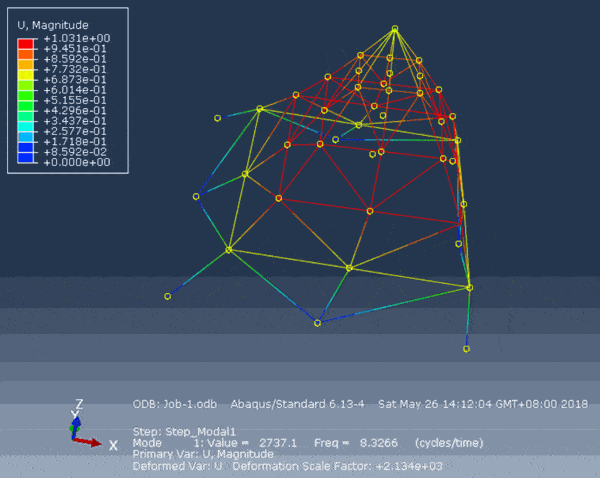Screen dimensions: 600x478
Task: Click the '(cycles/time)' units text
Action: coord(449,443)
